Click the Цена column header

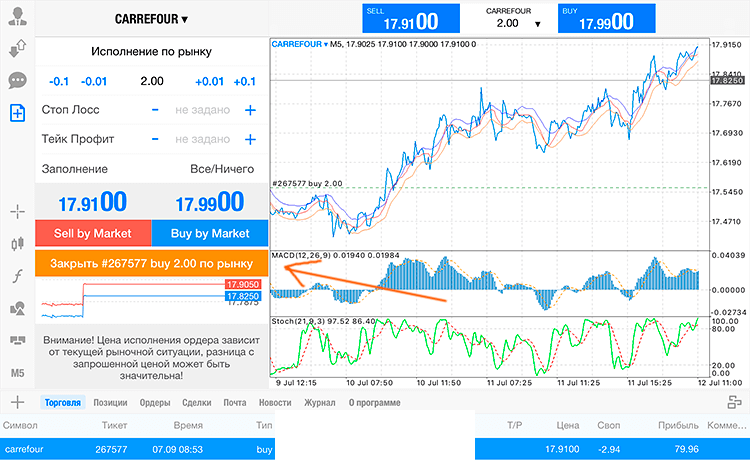tap(568, 425)
